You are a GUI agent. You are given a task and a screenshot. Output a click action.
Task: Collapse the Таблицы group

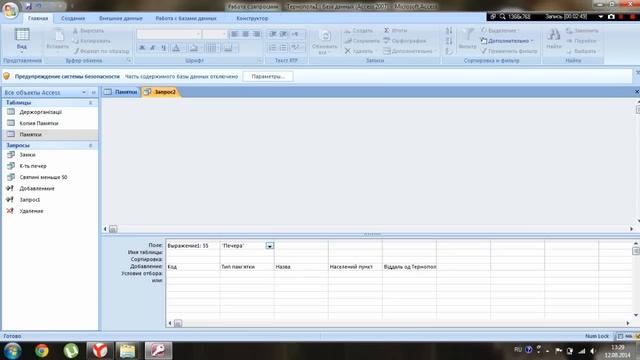pos(91,103)
